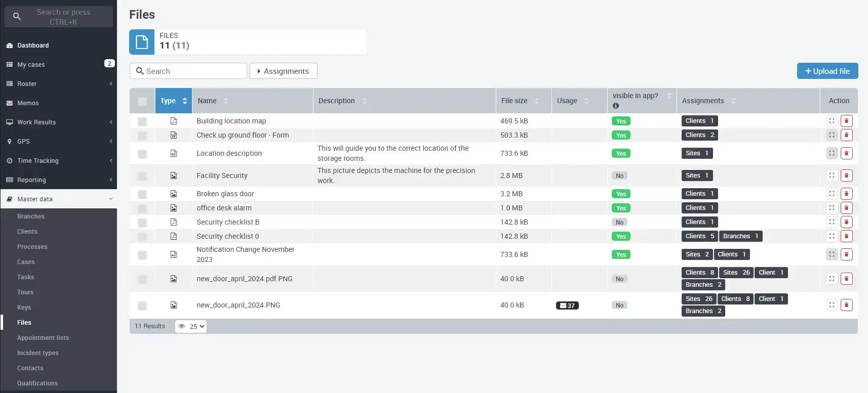Toggle the select all files checkbox
This screenshot has width=868, height=393.
point(142,101)
